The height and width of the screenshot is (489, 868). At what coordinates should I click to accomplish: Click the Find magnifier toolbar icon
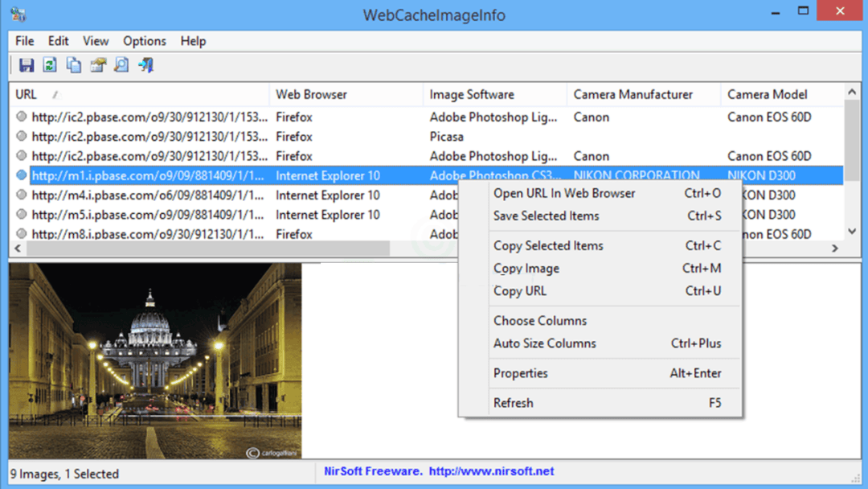pyautogui.click(x=121, y=65)
